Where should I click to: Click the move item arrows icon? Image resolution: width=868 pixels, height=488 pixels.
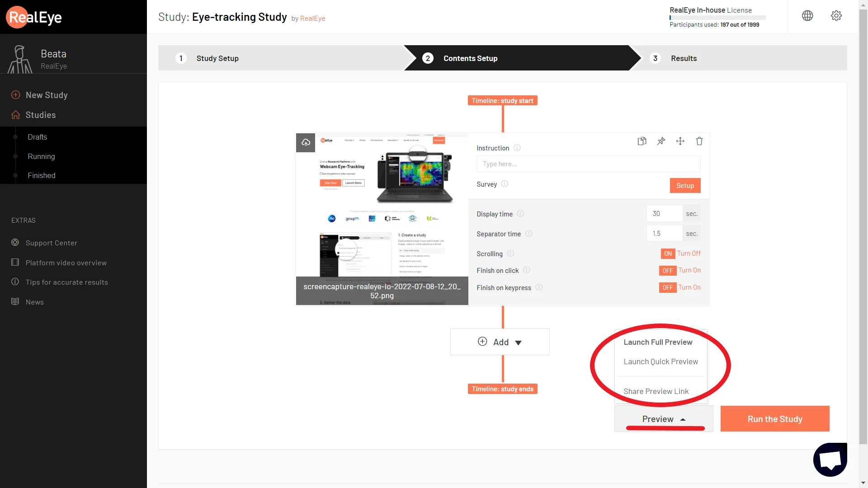tap(680, 141)
